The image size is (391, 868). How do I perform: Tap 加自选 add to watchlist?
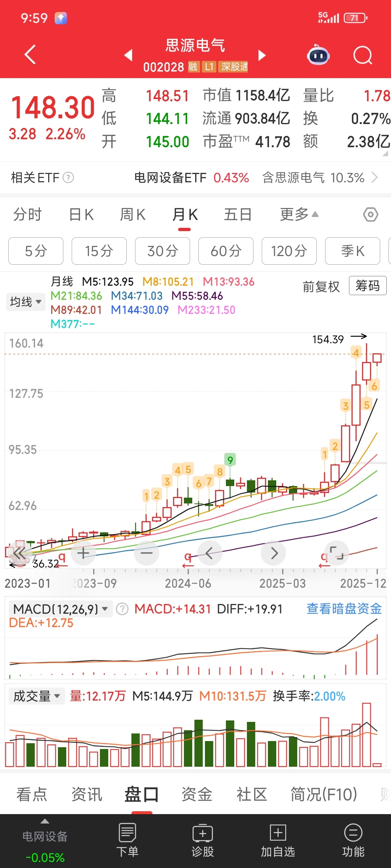tap(278, 840)
